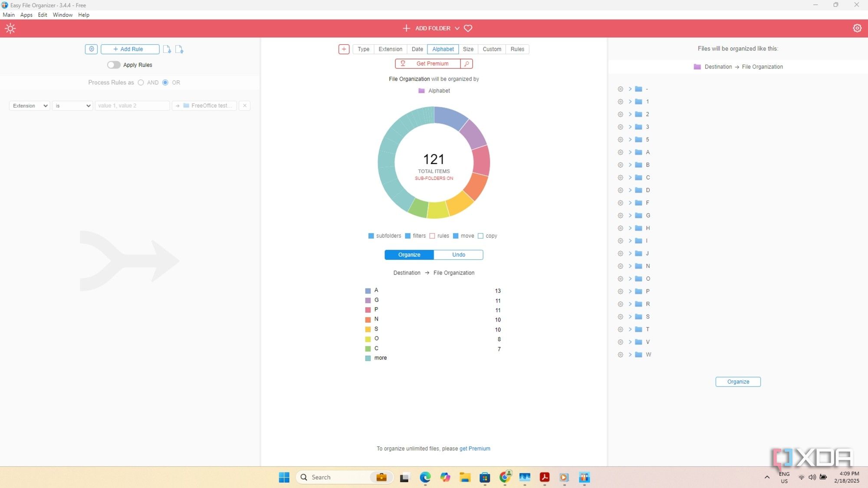Viewport: 868px width, 488px height.
Task: Open Adobe Acrobat from taskbar
Action: pos(544,477)
